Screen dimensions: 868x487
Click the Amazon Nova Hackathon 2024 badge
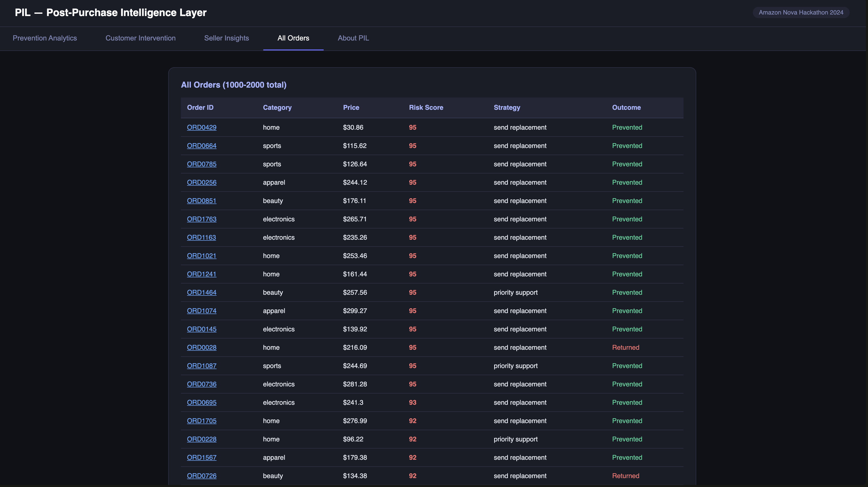[x=801, y=12]
